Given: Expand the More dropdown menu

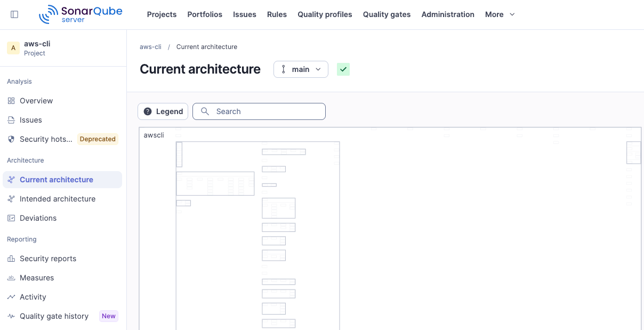Looking at the screenshot, I should pos(500,14).
